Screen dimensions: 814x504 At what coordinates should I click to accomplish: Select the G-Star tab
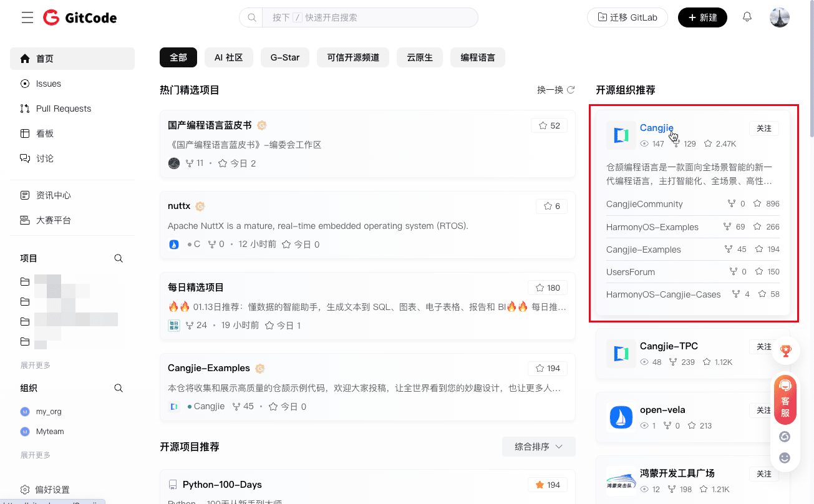(x=285, y=57)
